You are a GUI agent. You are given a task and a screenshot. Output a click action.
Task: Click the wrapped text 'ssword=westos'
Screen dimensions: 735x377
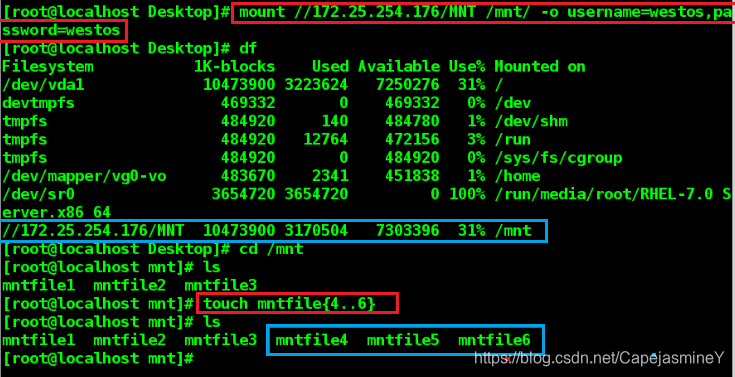coord(61,31)
